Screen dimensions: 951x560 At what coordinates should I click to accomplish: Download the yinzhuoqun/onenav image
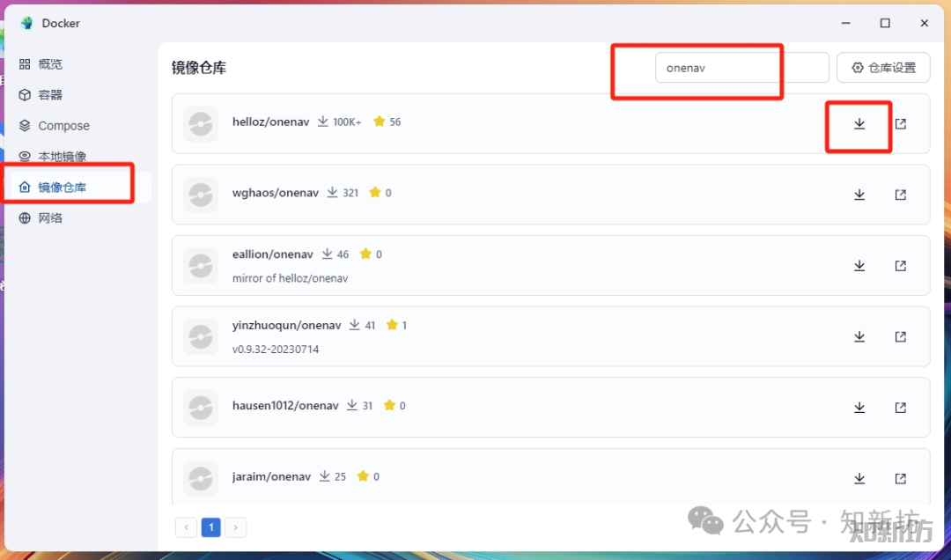[859, 336]
